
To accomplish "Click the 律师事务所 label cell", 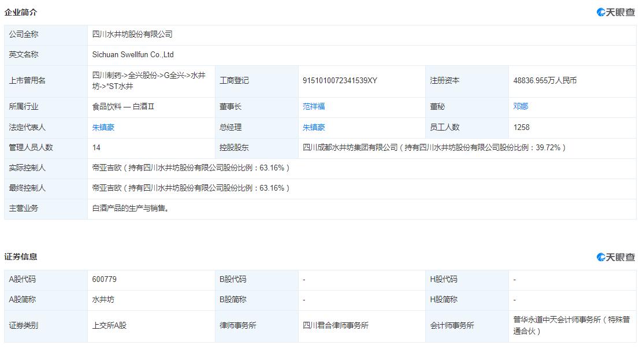I will pyautogui.click(x=257, y=326).
